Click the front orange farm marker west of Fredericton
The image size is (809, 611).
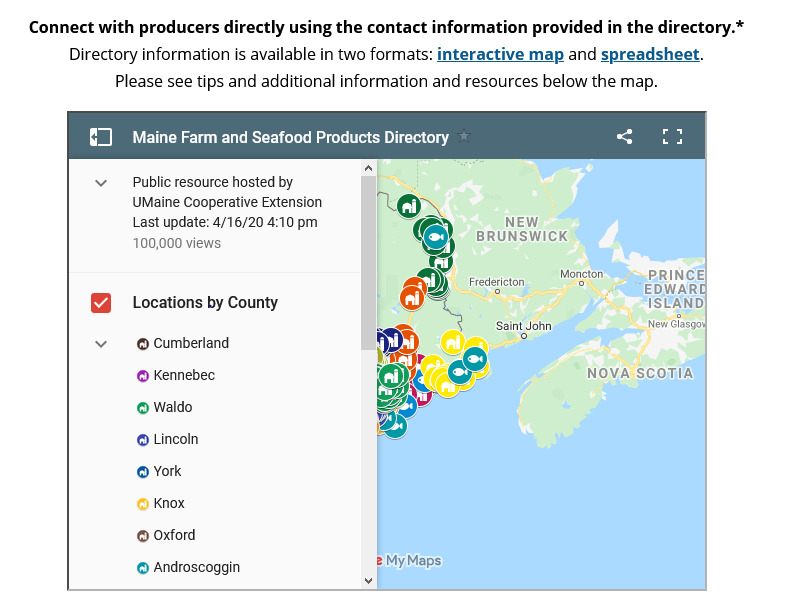[x=412, y=298]
